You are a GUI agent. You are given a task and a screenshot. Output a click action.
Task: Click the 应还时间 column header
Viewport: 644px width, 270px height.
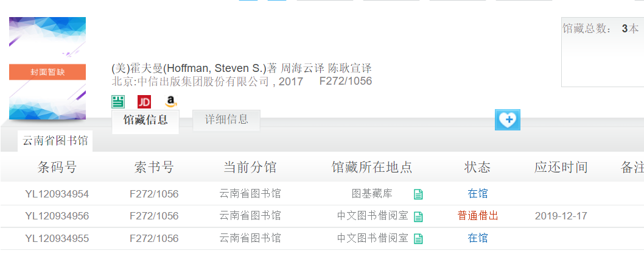point(561,167)
